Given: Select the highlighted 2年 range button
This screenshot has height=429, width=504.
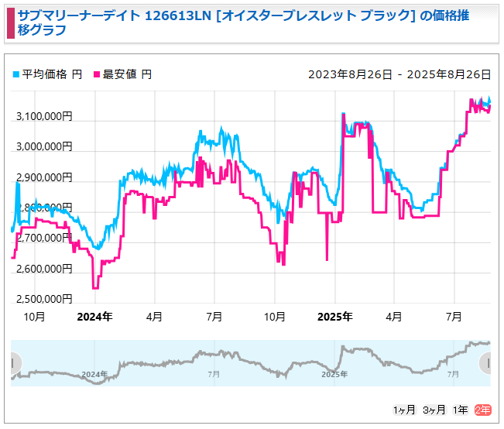Looking at the screenshot, I should pos(482,410).
